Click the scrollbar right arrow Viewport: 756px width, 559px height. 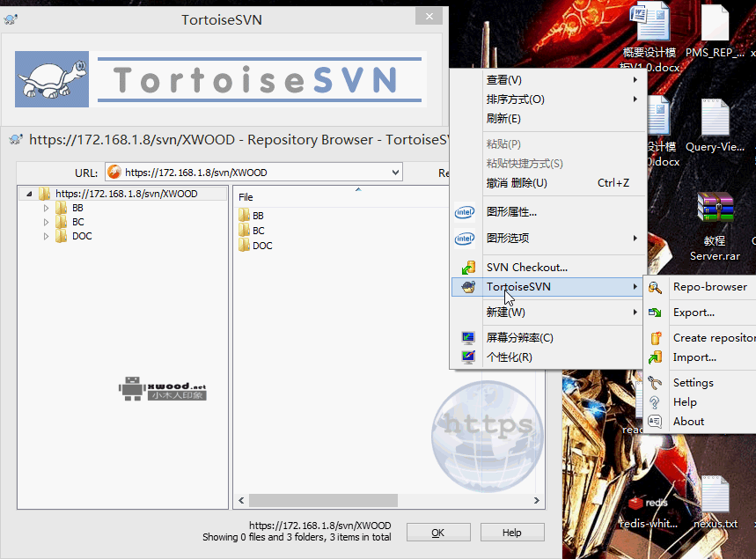click(537, 501)
